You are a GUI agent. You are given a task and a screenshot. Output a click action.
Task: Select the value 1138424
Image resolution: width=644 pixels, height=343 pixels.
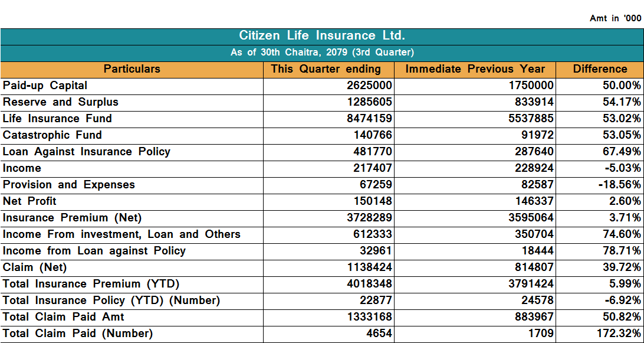point(371,267)
